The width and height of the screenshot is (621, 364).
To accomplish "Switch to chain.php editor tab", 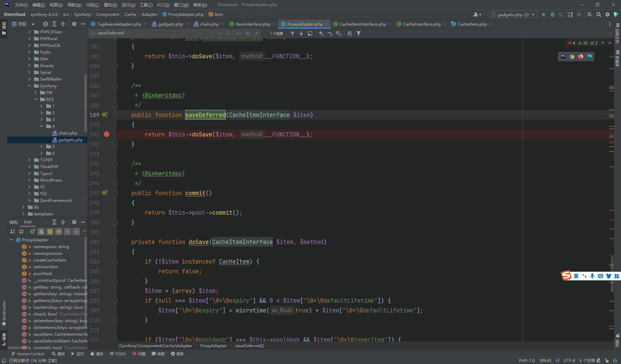I will [209, 24].
